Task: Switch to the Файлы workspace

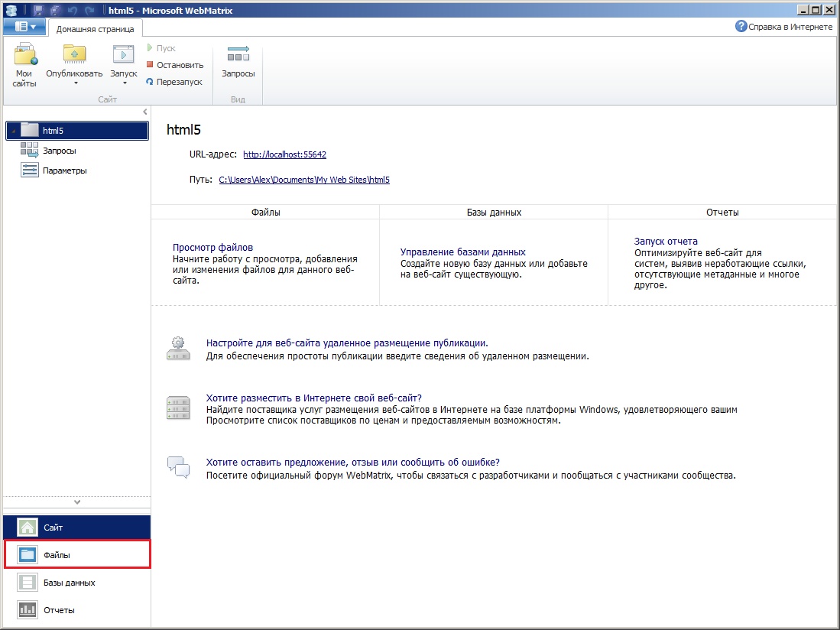Action: coord(77,554)
